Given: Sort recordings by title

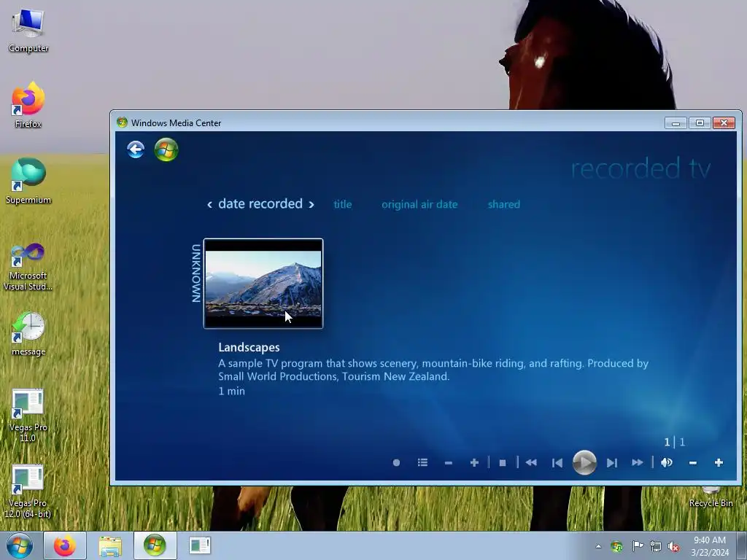Looking at the screenshot, I should coord(343,204).
